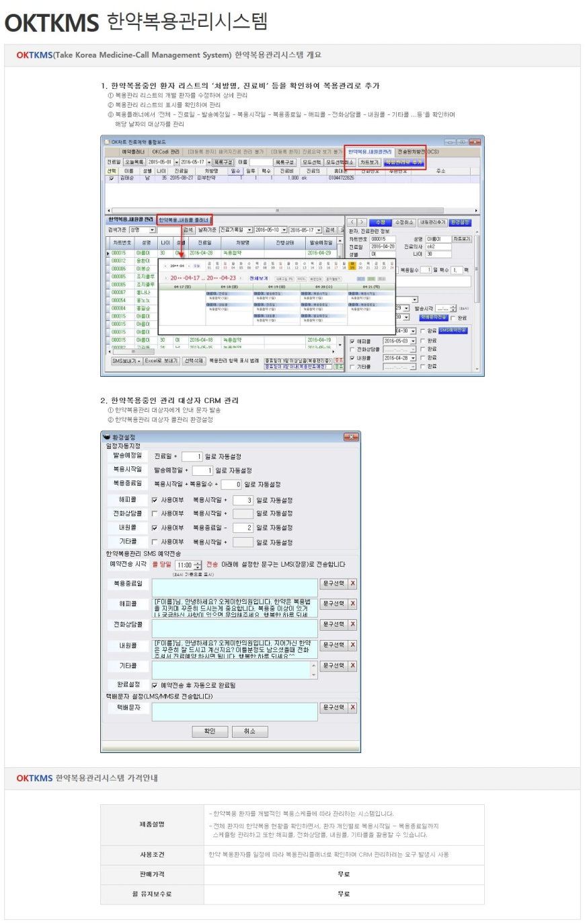Click horizontal scrollbar of the top patient list
The width and height of the screenshot is (585, 924).
[292, 211]
